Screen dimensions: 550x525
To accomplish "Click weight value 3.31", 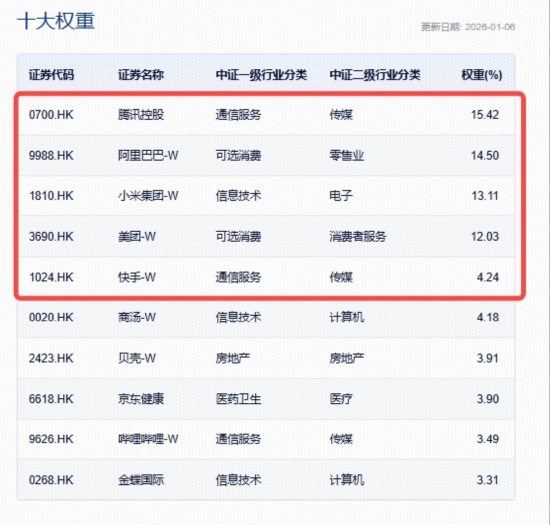I will pos(488,480).
